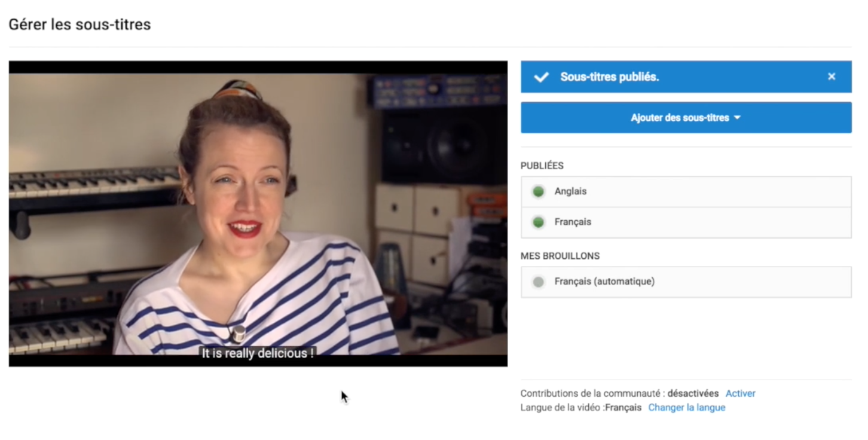Activate community contributions via the Activer link
The image size is (868, 440).
(x=740, y=393)
